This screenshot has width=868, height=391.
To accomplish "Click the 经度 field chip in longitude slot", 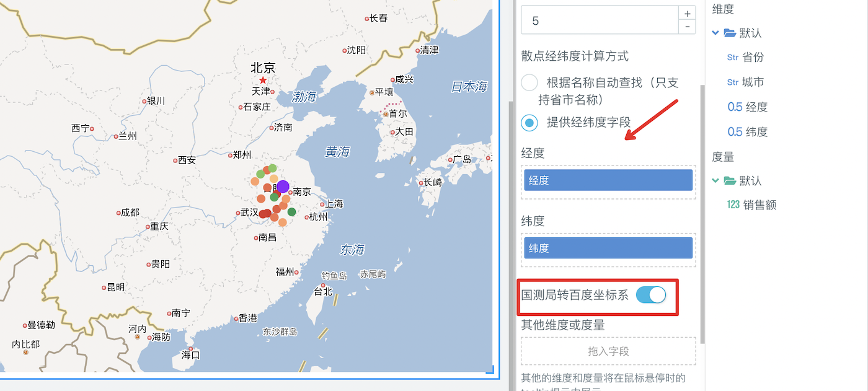I will [608, 180].
